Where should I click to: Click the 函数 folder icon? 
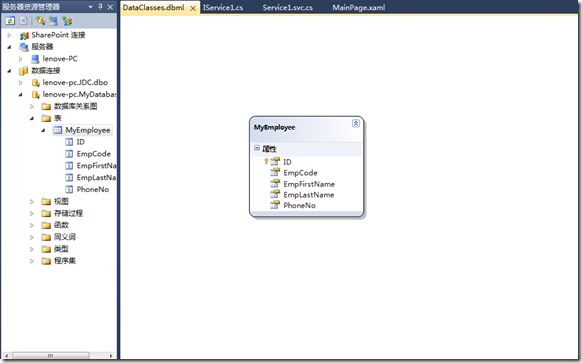[46, 225]
